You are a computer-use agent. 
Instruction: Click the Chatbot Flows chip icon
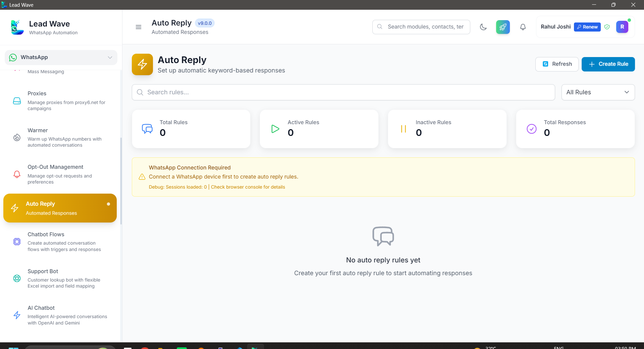[x=17, y=242]
